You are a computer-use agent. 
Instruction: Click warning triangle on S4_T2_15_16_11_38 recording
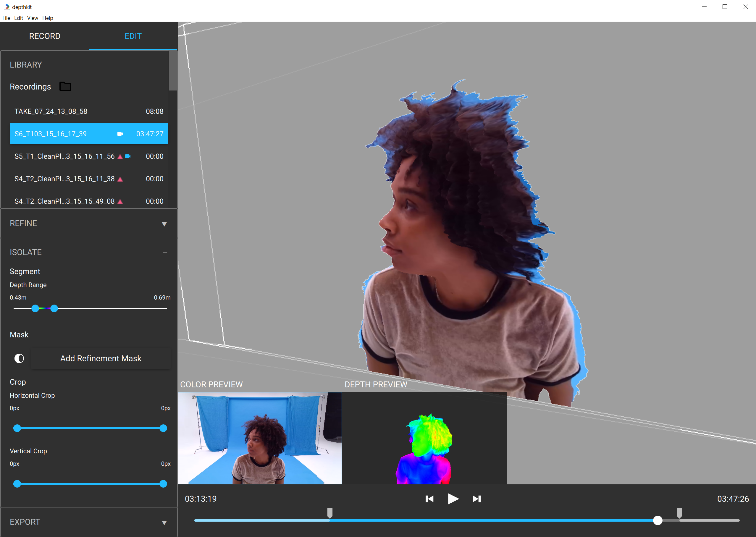click(x=120, y=179)
